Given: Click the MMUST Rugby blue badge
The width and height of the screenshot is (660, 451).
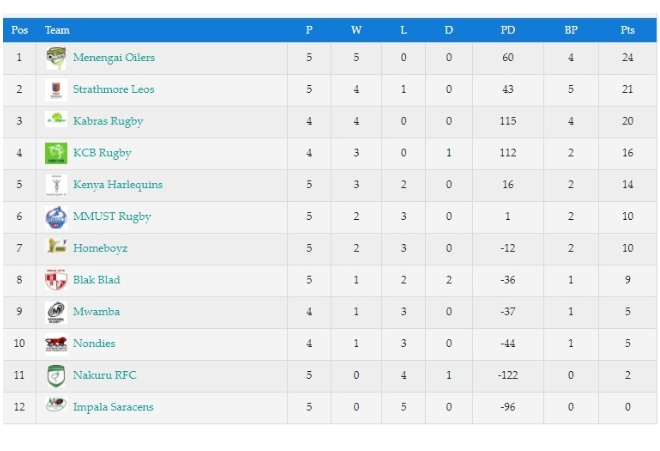Looking at the screenshot, I should pyautogui.click(x=56, y=217).
